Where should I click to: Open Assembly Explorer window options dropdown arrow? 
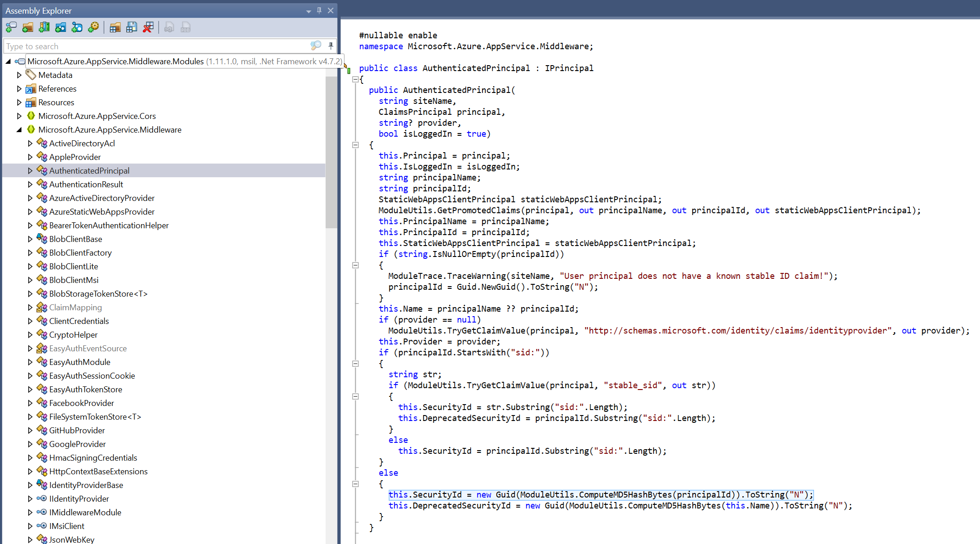(x=309, y=11)
